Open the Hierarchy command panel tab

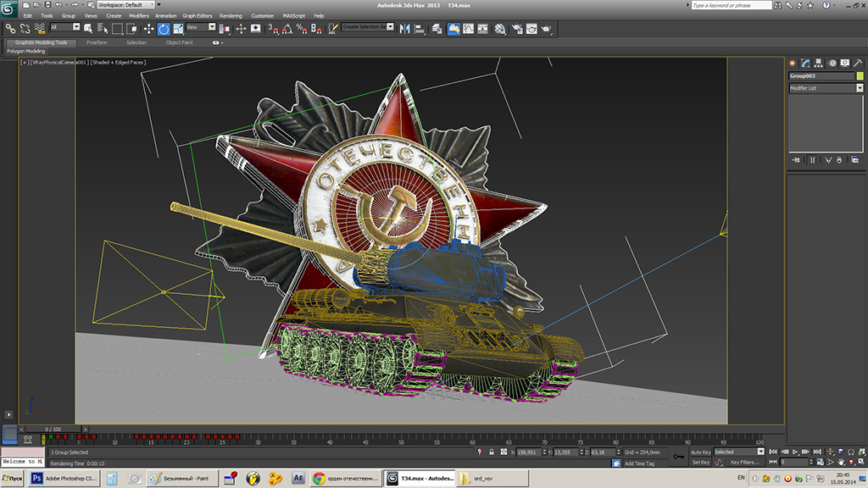(818, 63)
